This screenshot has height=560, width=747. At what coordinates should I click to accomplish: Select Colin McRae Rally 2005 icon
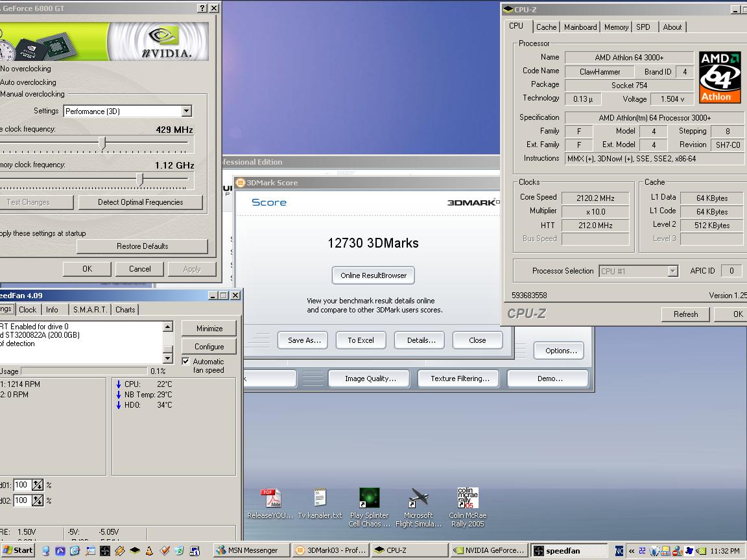468,507
